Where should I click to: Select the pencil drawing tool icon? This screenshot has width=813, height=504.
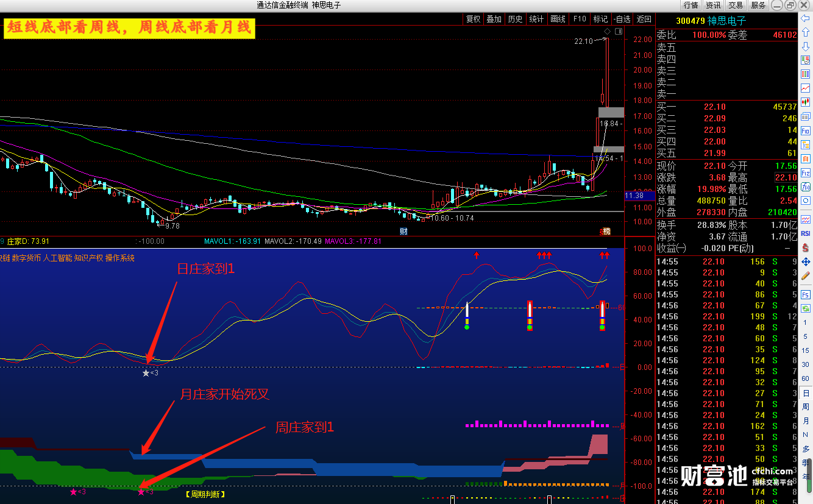tap(806, 276)
